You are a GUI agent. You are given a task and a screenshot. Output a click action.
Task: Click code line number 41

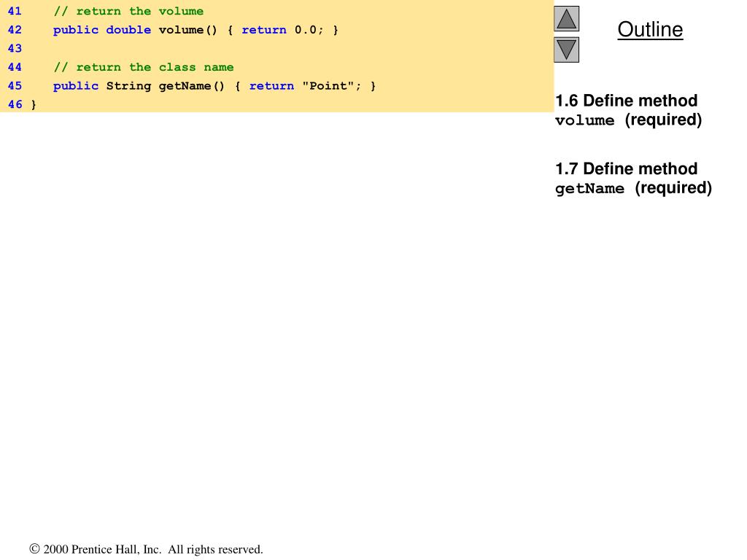click(15, 11)
